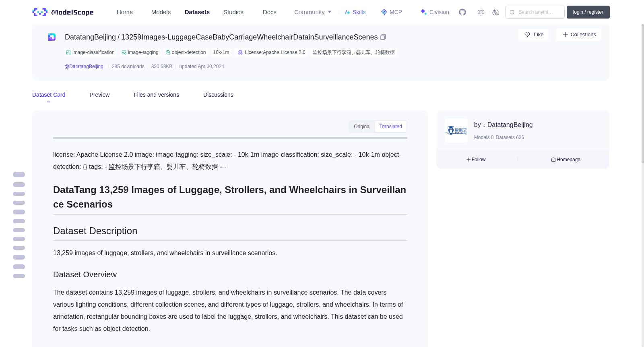Click the 监控场景下行李箱 tag
Image resolution: width=644 pixels, height=347 pixels.
click(x=353, y=52)
